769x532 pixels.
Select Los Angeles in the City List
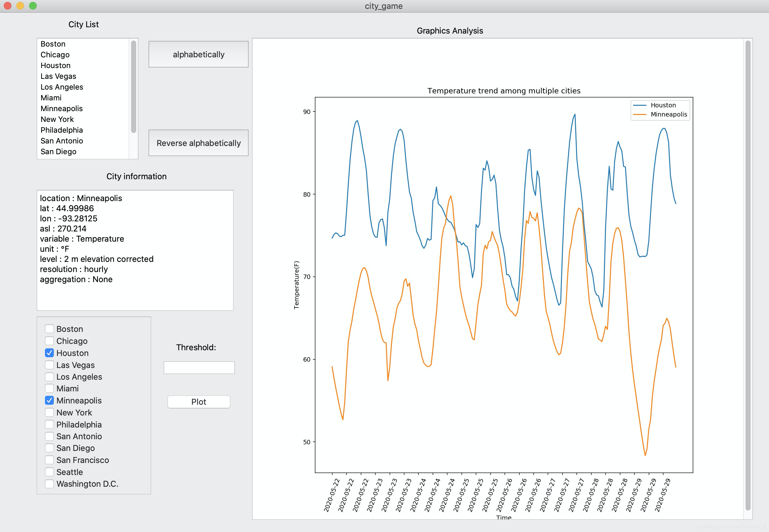(x=62, y=87)
